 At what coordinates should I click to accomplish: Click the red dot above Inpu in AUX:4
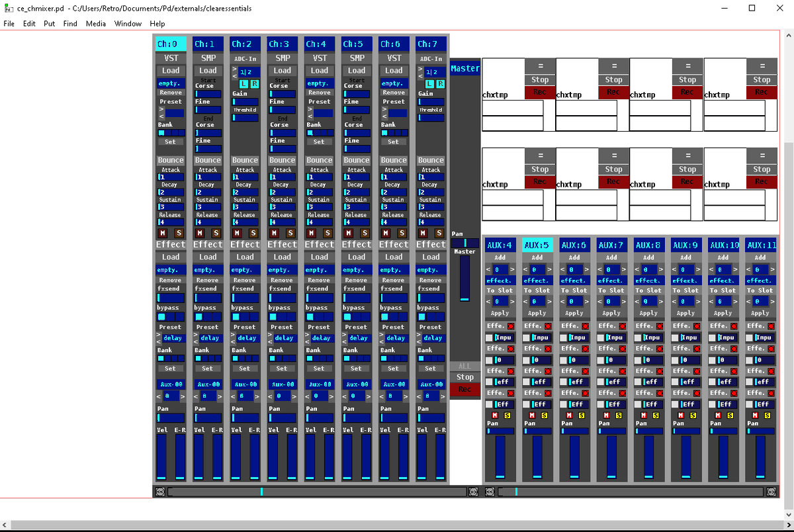(x=511, y=326)
